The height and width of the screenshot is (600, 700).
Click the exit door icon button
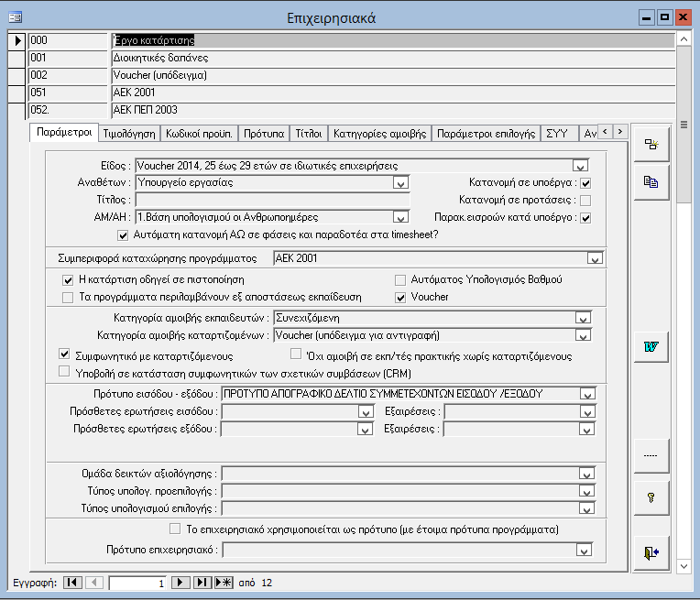[x=651, y=552]
